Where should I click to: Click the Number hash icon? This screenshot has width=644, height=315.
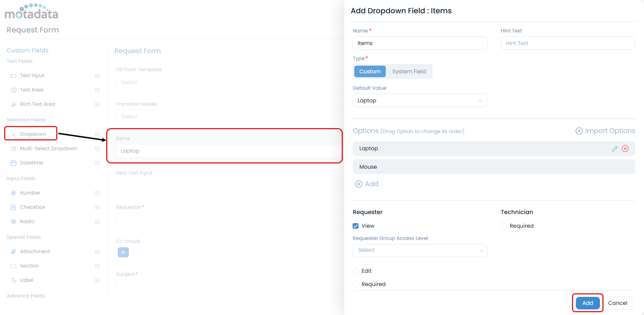click(14, 193)
